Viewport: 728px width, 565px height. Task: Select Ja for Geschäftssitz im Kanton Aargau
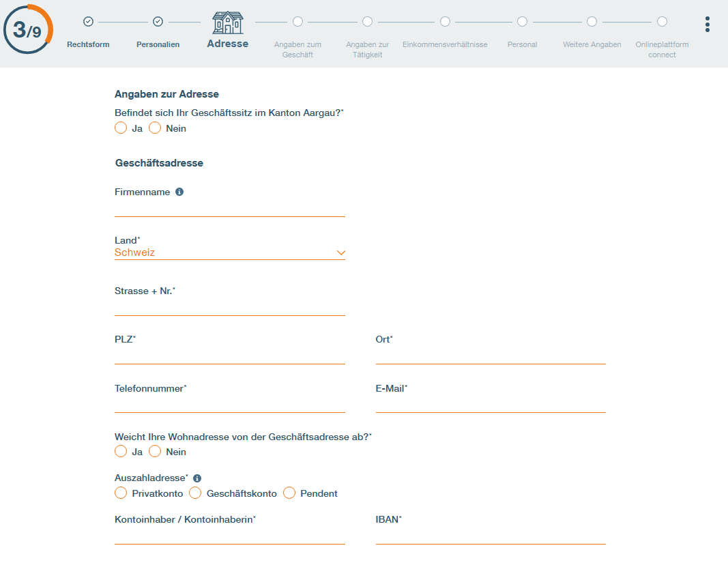(121, 128)
